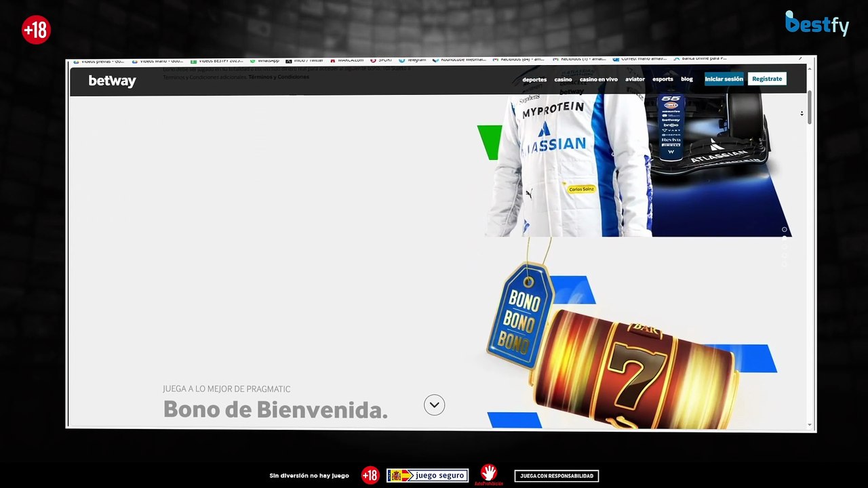Click the page scrollbar up arrow
868x488 pixels.
810,68
